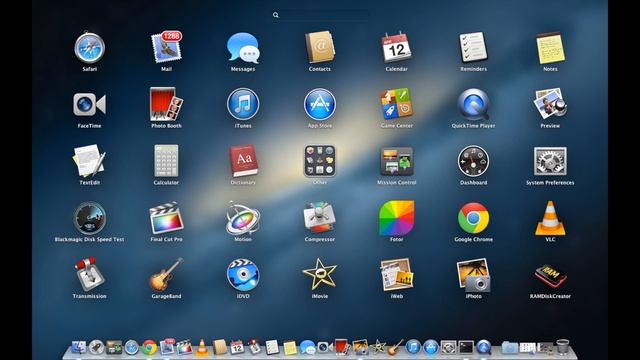The width and height of the screenshot is (640, 360).
Task: Open the Trash in the Dock
Action: (562, 347)
